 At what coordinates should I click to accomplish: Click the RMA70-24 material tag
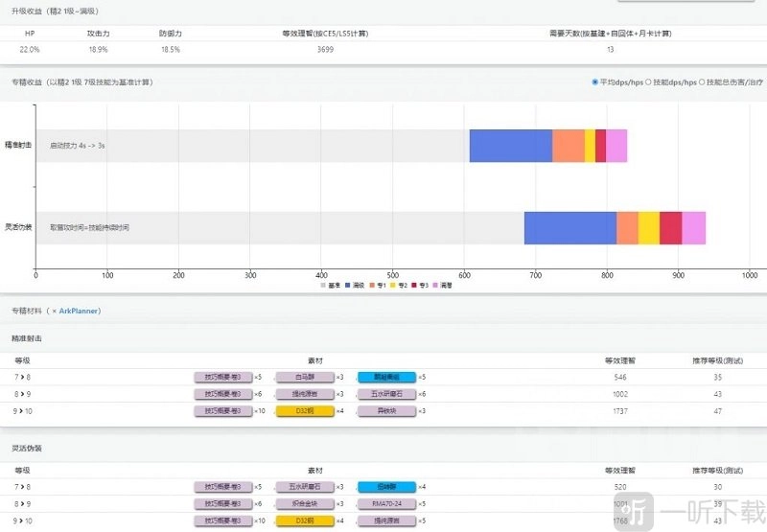pyautogui.click(x=386, y=503)
